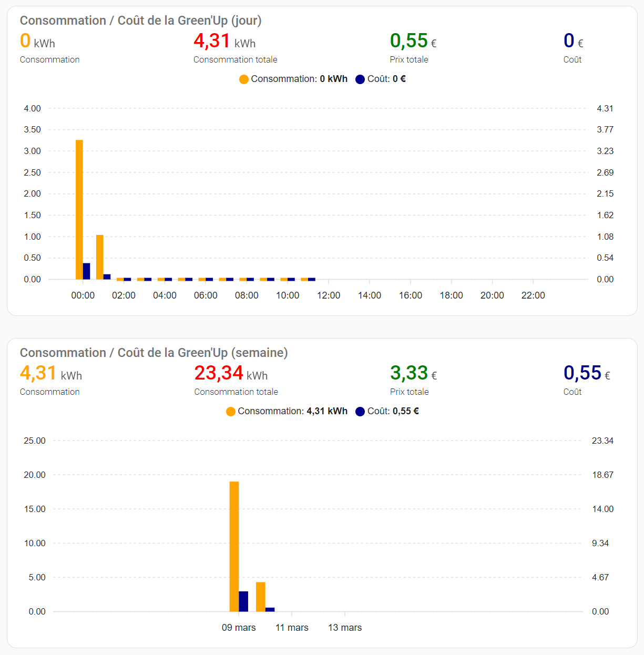Click the title 'Consommation / Coût de la Green'Up (semaine)'
The height and width of the screenshot is (655, 644).
(x=154, y=353)
